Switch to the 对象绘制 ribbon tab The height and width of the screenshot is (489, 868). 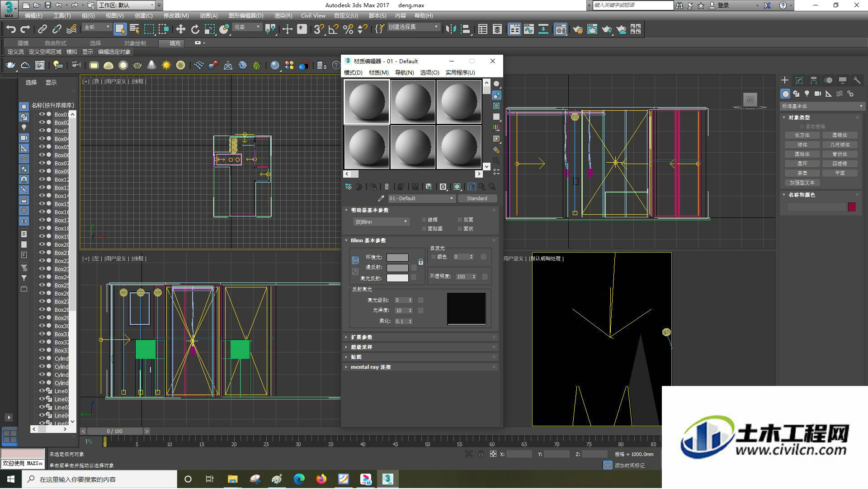[x=135, y=43]
